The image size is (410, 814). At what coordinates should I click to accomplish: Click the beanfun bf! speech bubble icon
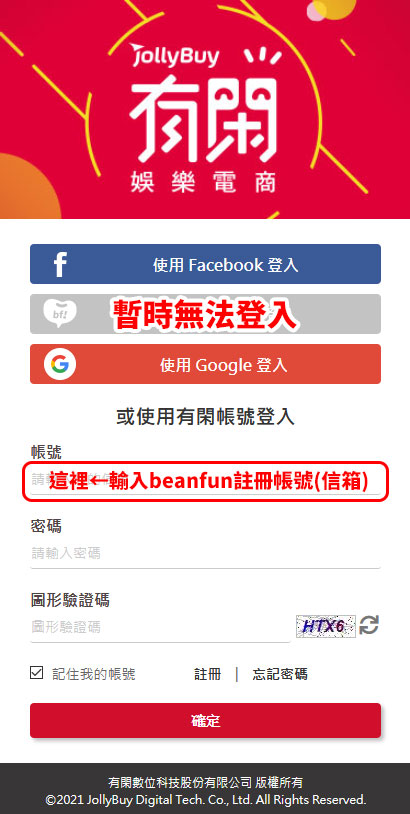pyautogui.click(x=59, y=314)
